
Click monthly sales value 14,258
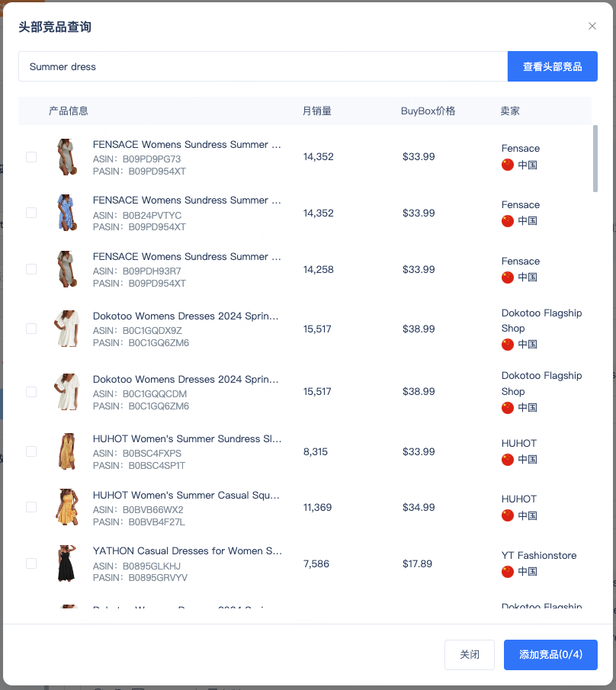pyautogui.click(x=319, y=269)
